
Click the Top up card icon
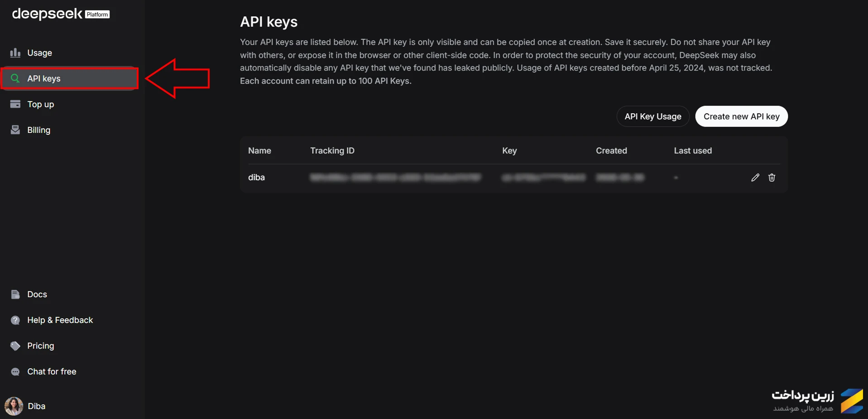(x=15, y=104)
